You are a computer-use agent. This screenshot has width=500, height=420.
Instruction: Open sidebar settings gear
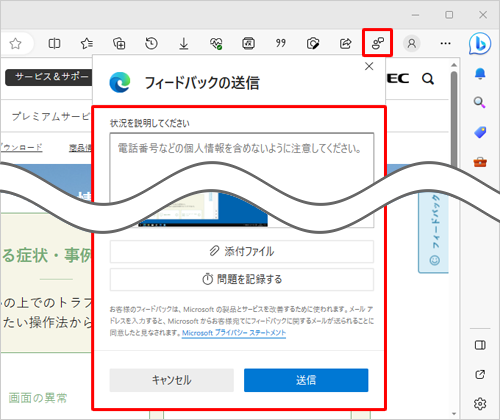[x=480, y=404]
